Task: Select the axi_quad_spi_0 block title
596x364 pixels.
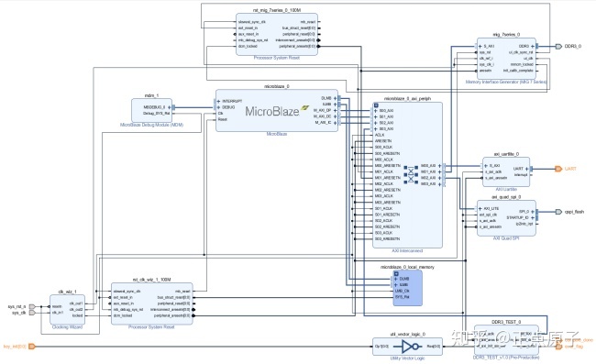Action: pyautogui.click(x=506, y=197)
